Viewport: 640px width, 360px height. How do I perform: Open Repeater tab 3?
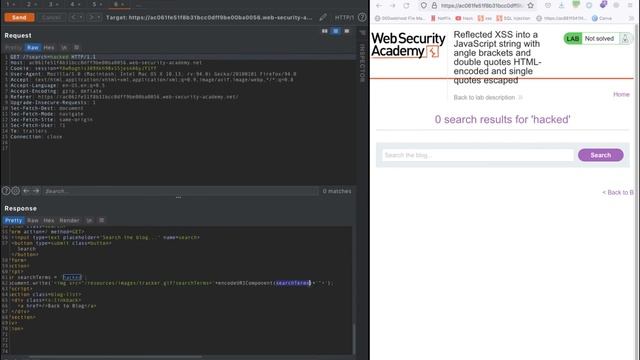tap(53, 4)
